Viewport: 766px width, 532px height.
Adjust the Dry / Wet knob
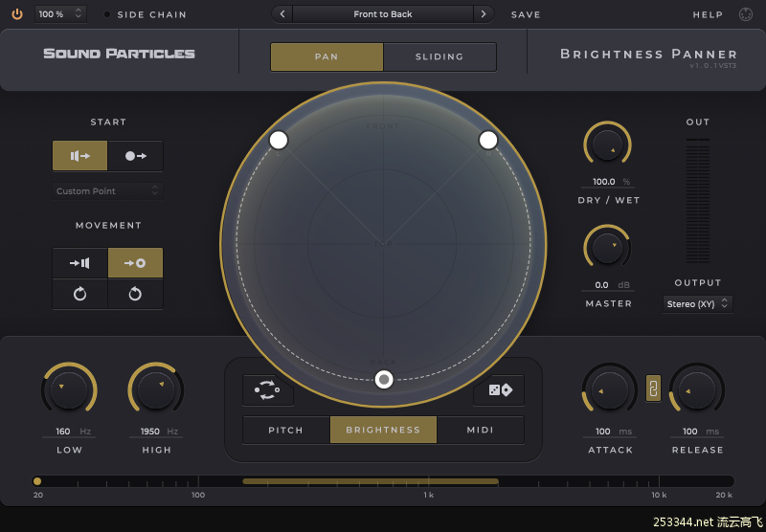click(x=607, y=144)
